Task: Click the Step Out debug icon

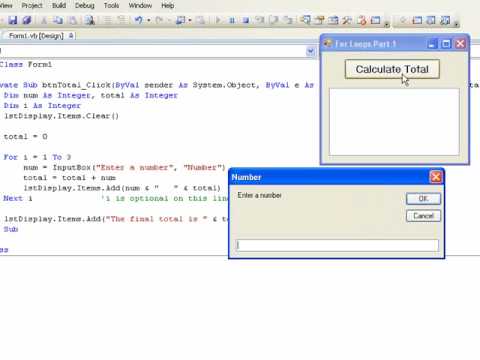Action: [x=288, y=20]
